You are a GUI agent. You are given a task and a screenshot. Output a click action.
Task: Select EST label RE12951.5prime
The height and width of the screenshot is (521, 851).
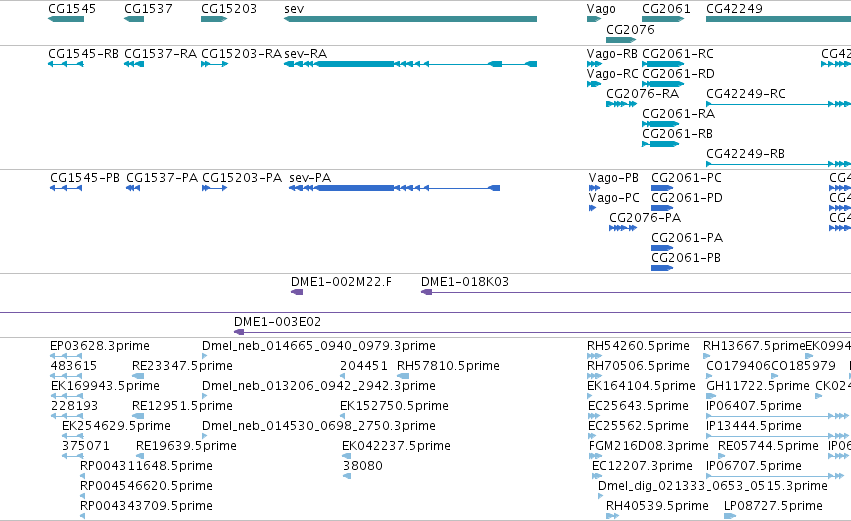[182, 406]
